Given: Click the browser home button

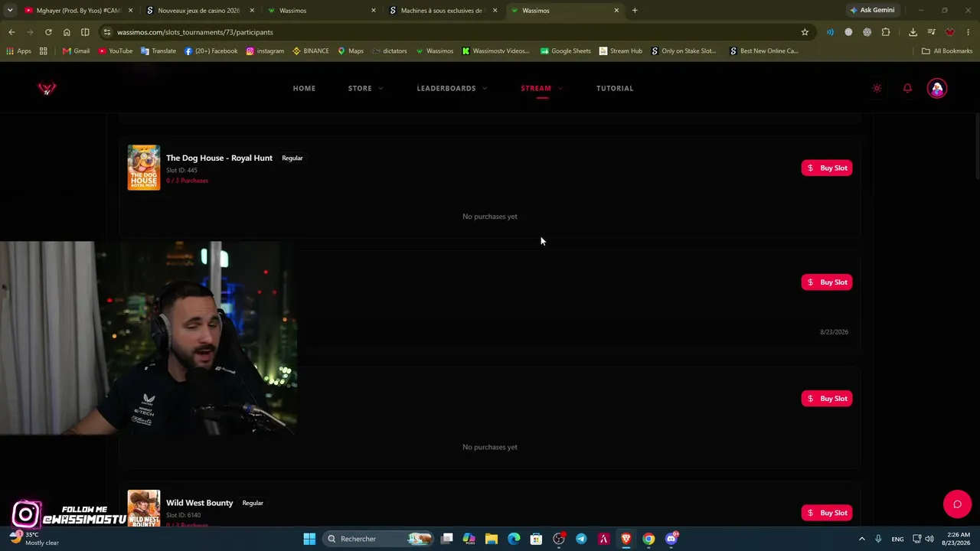Looking at the screenshot, I should [67, 32].
